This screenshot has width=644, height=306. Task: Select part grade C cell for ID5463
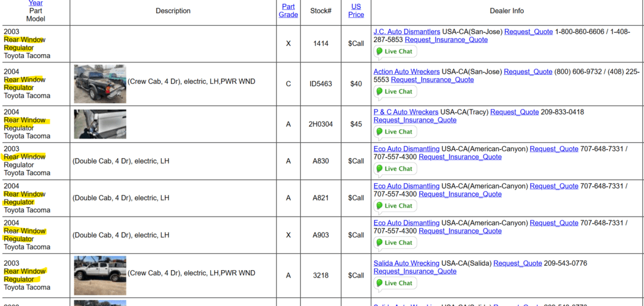pos(288,84)
